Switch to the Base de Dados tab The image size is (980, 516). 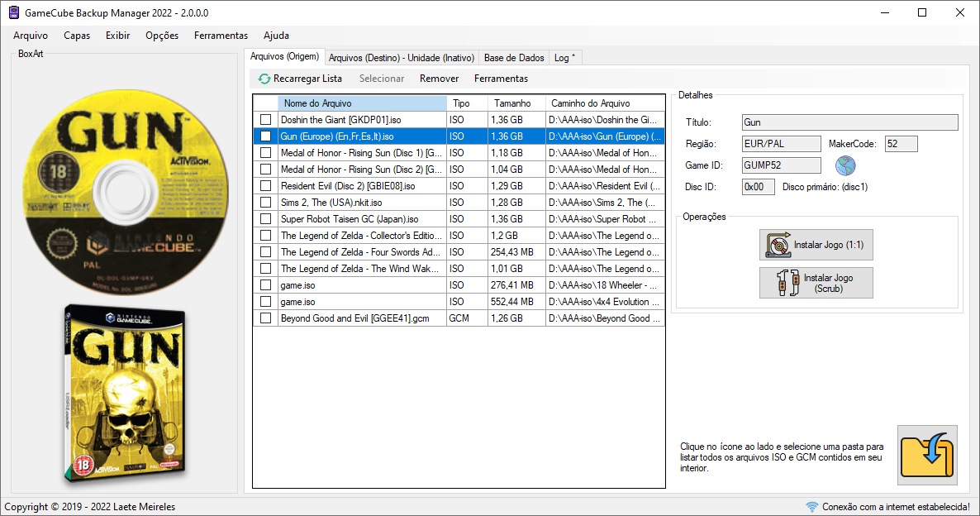pyautogui.click(x=513, y=58)
